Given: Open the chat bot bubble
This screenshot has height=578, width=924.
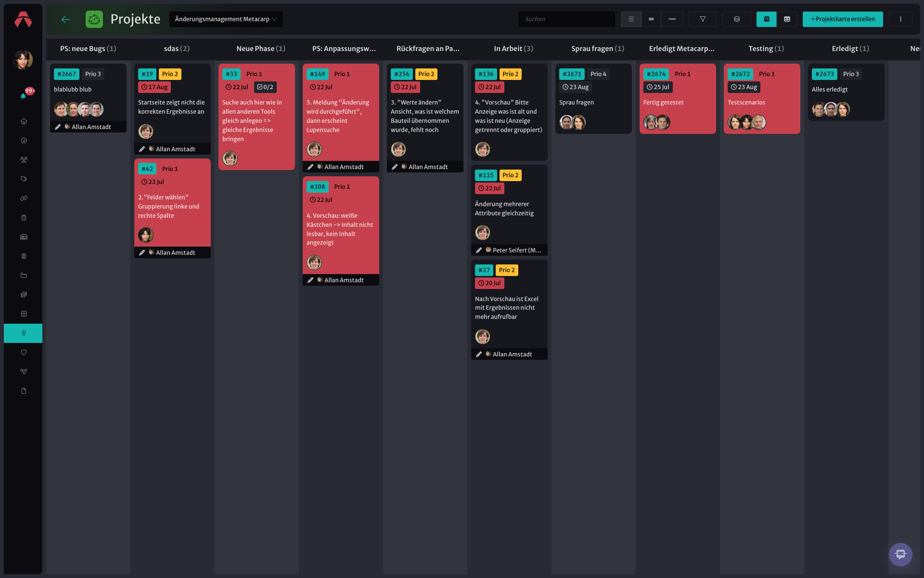Looking at the screenshot, I should pos(900,554).
